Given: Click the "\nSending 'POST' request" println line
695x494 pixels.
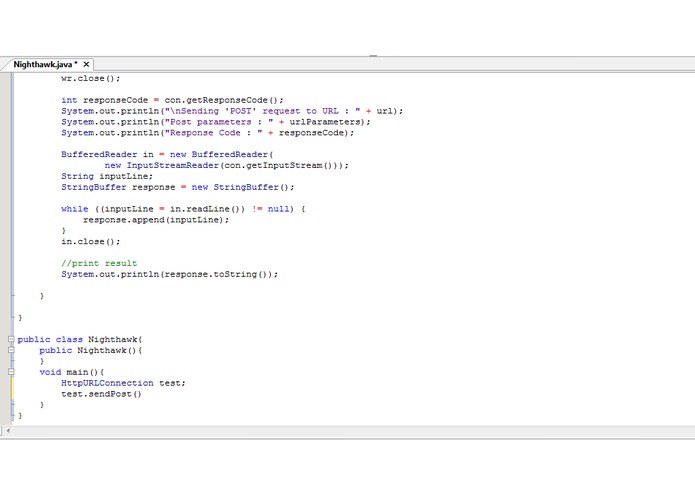Looking at the screenshot, I should point(232,111).
